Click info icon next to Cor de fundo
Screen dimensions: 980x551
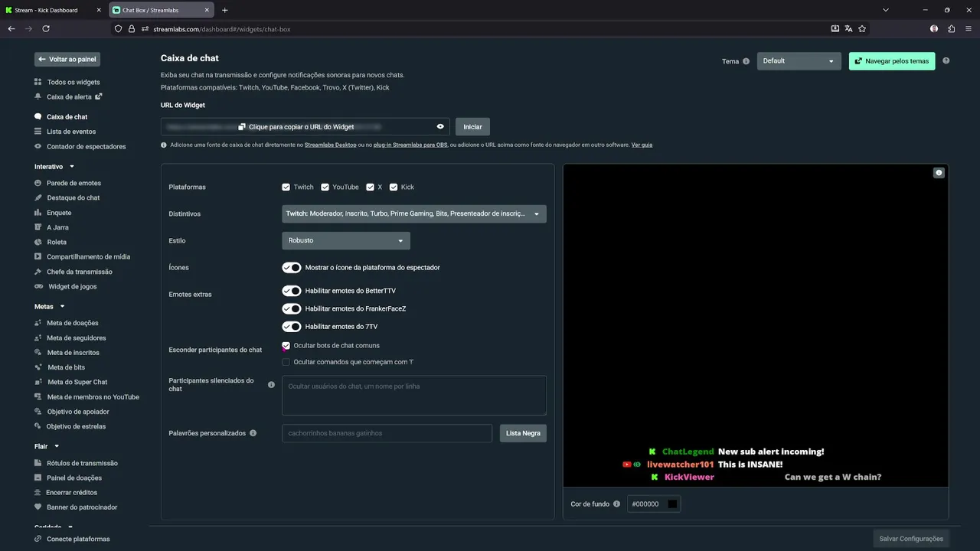click(616, 504)
